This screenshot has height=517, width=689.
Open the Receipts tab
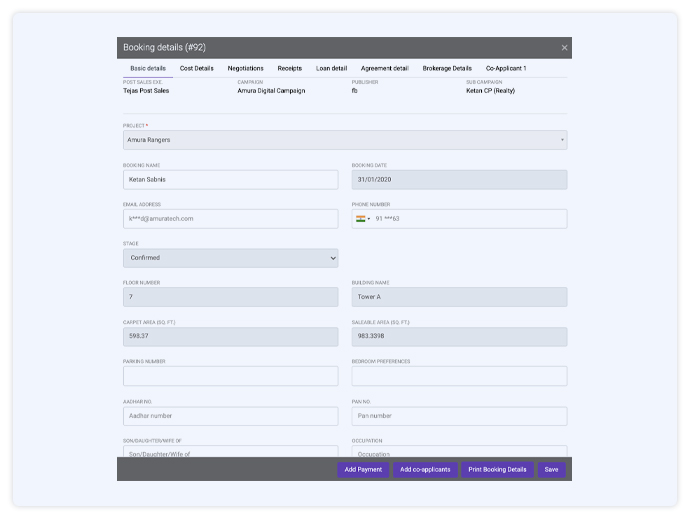click(x=290, y=69)
